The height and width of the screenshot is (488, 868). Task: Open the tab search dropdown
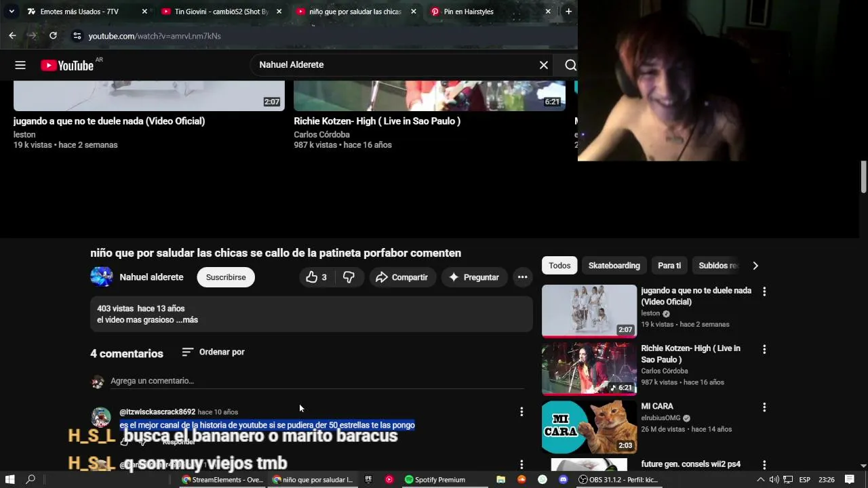point(12,12)
